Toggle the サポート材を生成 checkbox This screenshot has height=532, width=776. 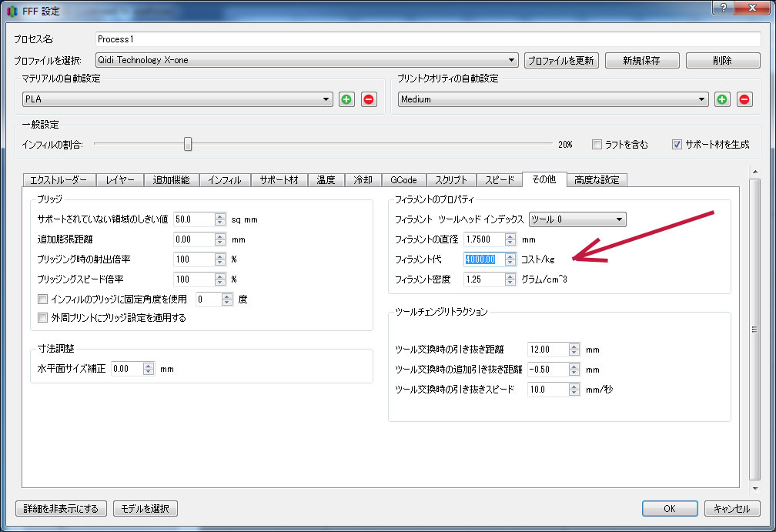coord(677,144)
